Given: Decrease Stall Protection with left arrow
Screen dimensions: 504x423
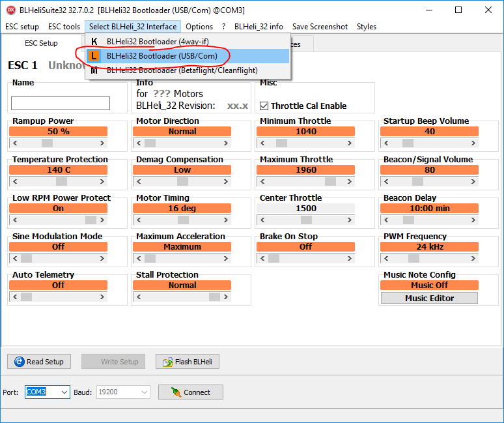Looking at the screenshot, I should point(139,297).
